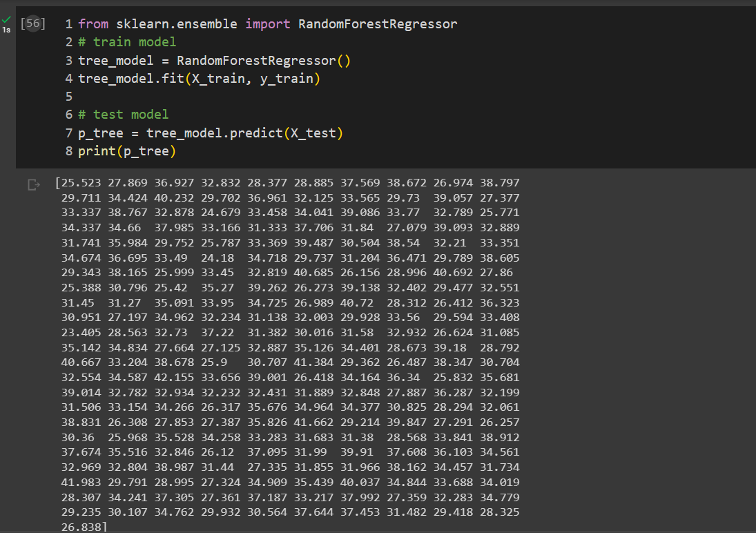Viewport: 756px width, 533px height.
Task: Click the 'sklearn.ensemble' module name
Action: pos(177,24)
